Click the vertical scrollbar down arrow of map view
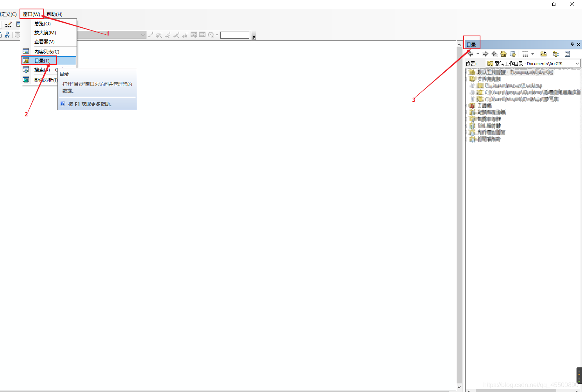Viewport: 582px width, 392px height. pyautogui.click(x=459, y=387)
